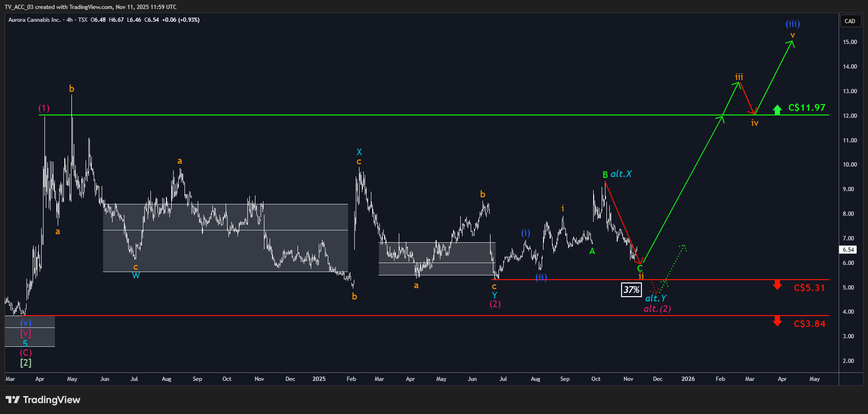Click the Aurora Cannabis Inc. symbol title
Screen dimensions: 868x414
pos(35,20)
